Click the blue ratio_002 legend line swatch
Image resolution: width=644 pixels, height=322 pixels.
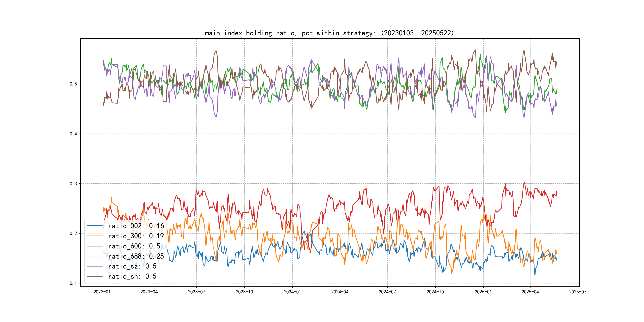click(95, 226)
